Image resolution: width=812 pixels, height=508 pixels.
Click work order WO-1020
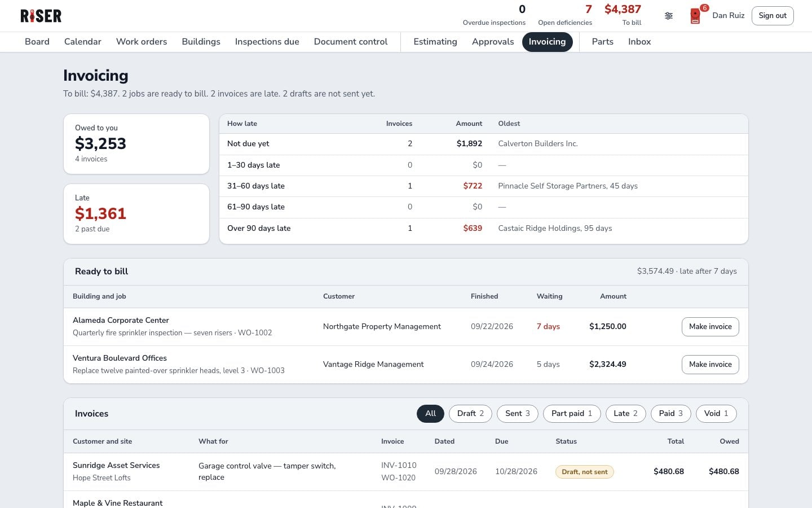[398, 478]
